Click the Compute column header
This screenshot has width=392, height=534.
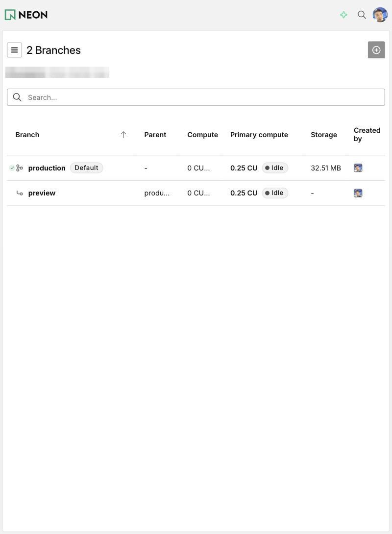203,135
